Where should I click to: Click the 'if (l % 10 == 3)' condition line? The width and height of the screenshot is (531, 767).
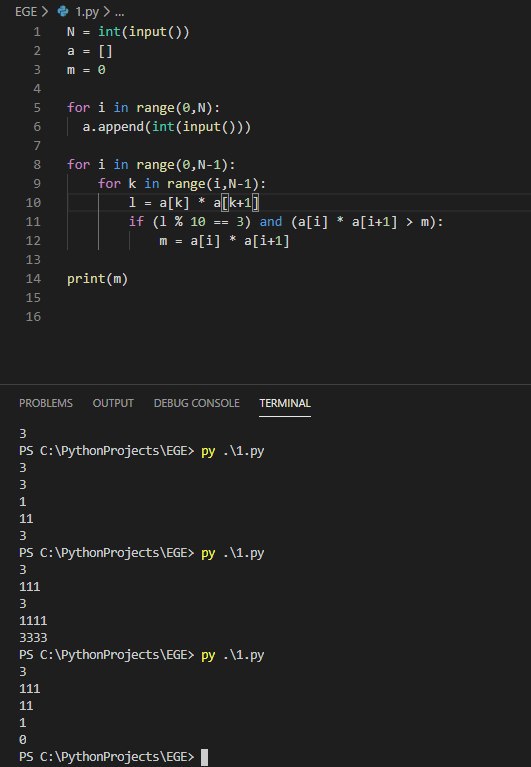pos(286,222)
